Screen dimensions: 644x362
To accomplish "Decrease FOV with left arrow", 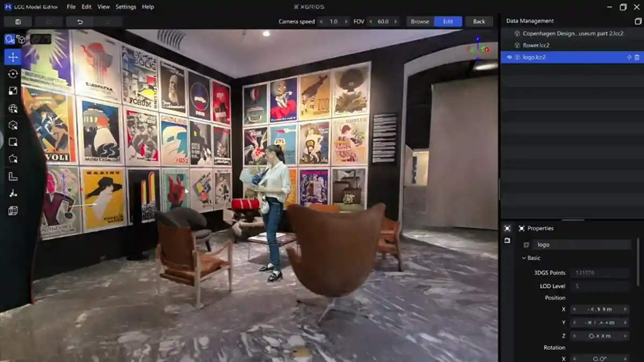I will pyautogui.click(x=370, y=21).
